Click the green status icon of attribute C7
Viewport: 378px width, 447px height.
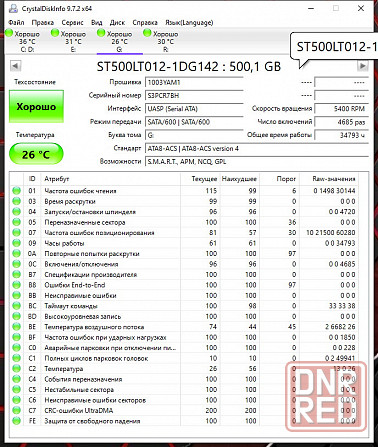pyautogui.click(x=16, y=410)
